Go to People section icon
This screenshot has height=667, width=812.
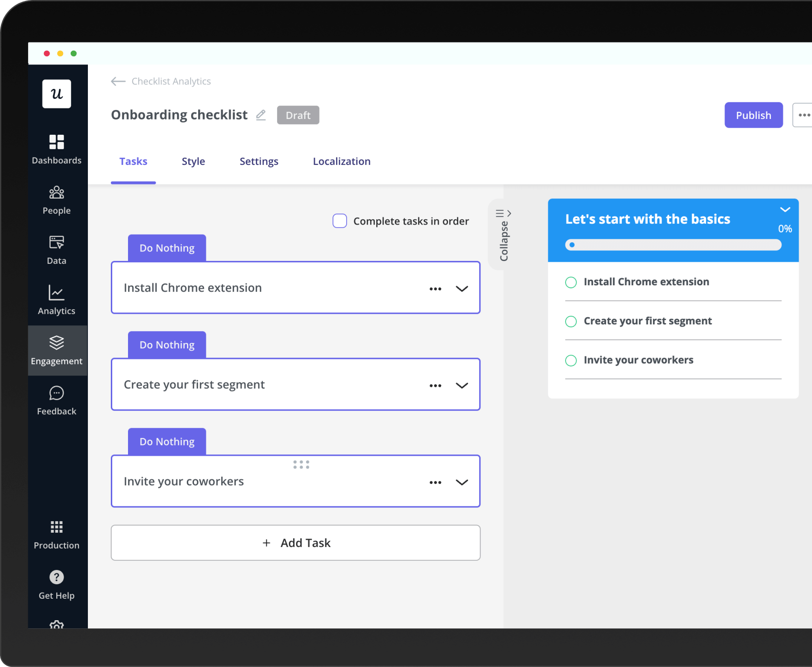point(56,193)
